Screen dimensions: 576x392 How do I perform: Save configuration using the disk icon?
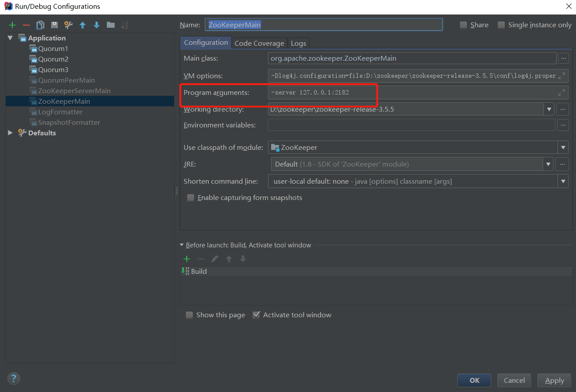(x=54, y=25)
